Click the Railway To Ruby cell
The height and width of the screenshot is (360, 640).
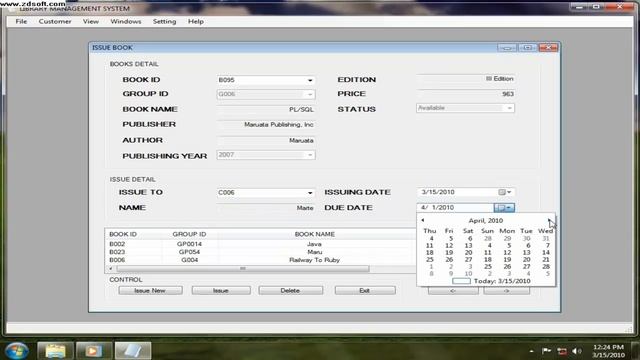pyautogui.click(x=314, y=260)
